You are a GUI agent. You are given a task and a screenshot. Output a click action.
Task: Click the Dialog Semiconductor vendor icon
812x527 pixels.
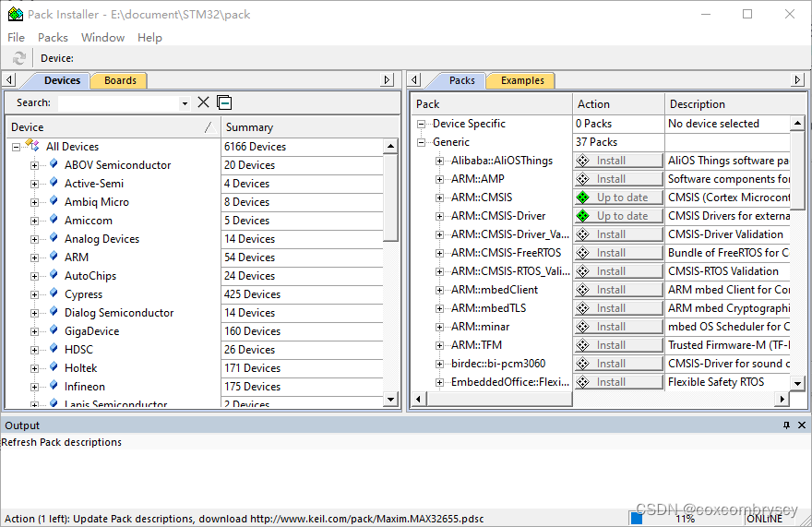pyautogui.click(x=54, y=312)
